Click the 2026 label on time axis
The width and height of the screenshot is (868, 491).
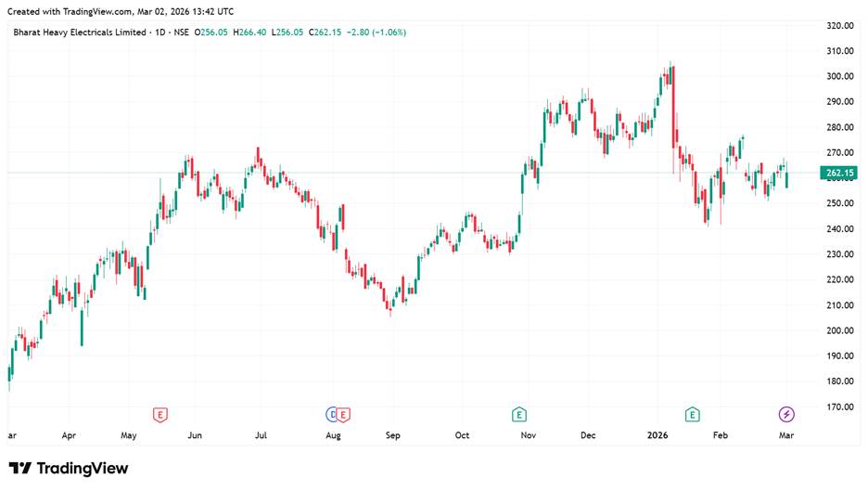point(657,434)
